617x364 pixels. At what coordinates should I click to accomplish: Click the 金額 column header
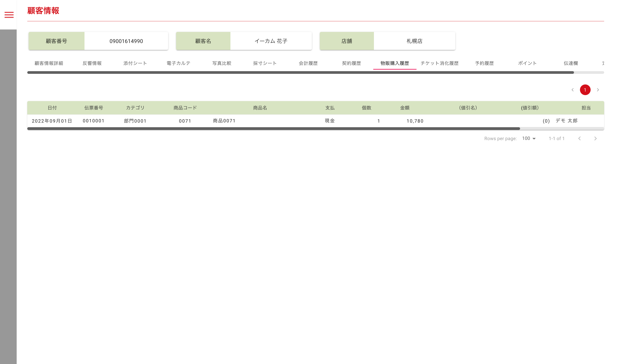405,108
